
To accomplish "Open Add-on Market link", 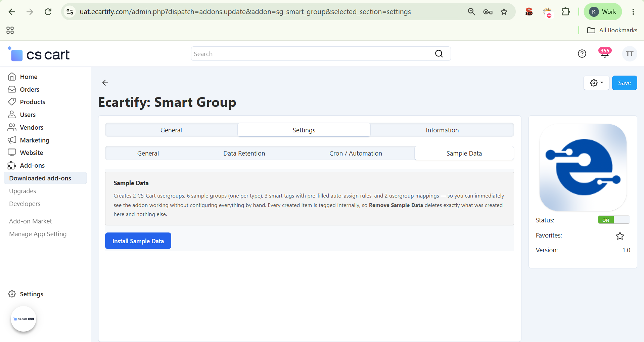I will tap(31, 221).
